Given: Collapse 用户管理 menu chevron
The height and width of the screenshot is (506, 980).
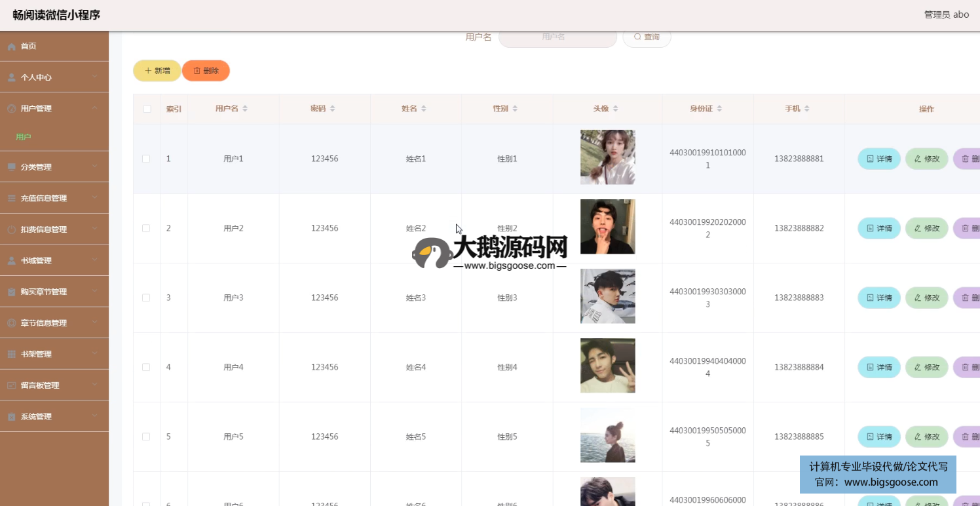Looking at the screenshot, I should click(95, 108).
